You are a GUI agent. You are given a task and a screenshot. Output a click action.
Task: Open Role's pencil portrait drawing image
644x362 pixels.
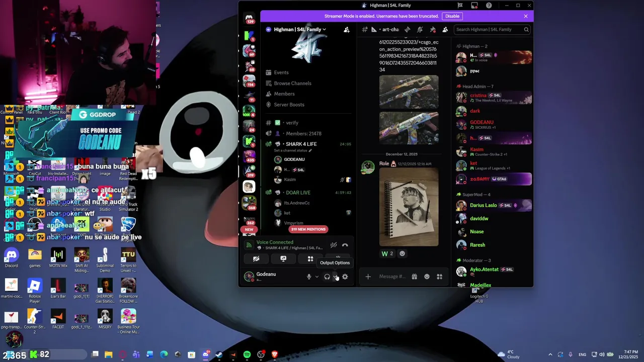pos(409,207)
